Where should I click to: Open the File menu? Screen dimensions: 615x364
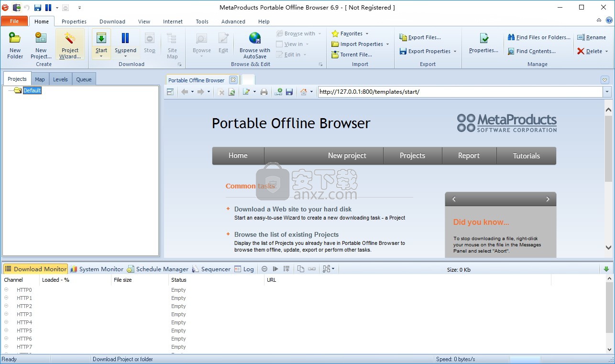(14, 21)
